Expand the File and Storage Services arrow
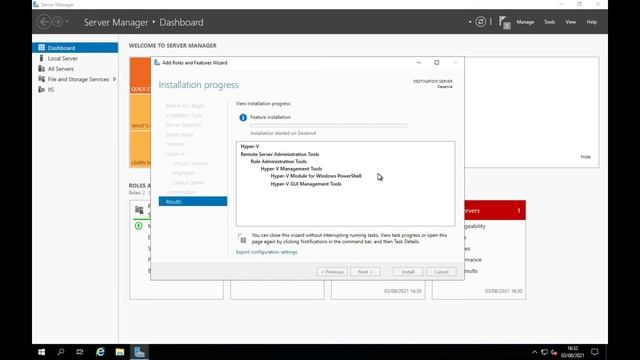640x360 pixels. pyautogui.click(x=114, y=79)
